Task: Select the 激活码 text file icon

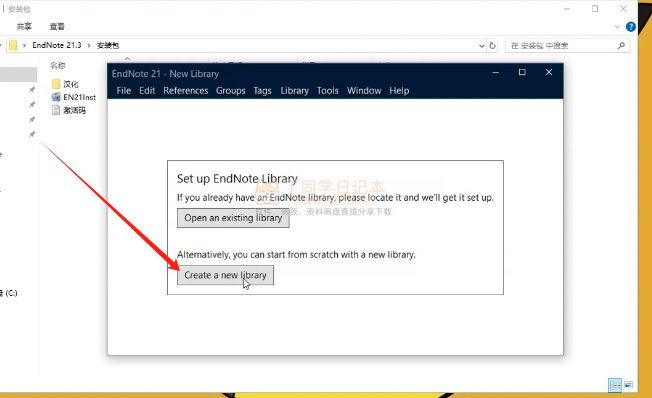Action: (56, 110)
